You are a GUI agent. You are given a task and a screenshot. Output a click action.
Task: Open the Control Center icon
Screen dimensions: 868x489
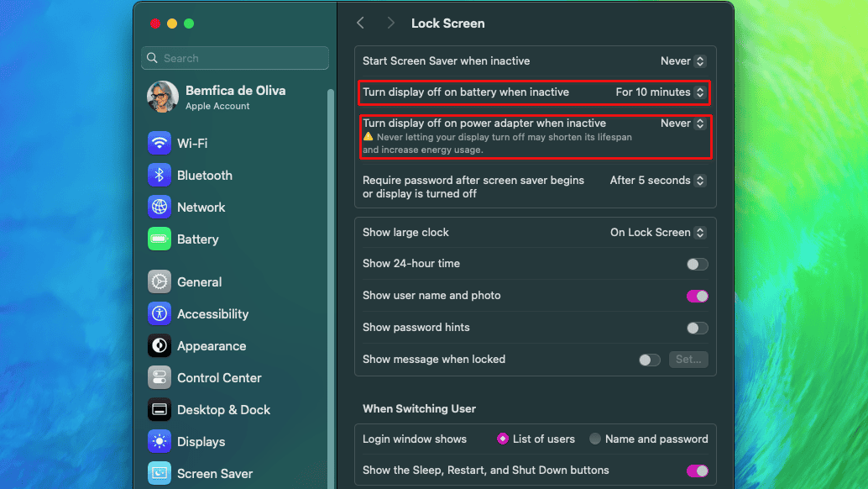(159, 378)
